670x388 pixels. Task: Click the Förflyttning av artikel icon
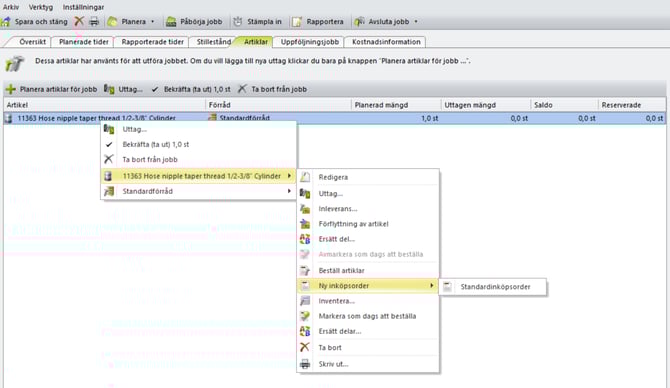pyautogui.click(x=305, y=223)
